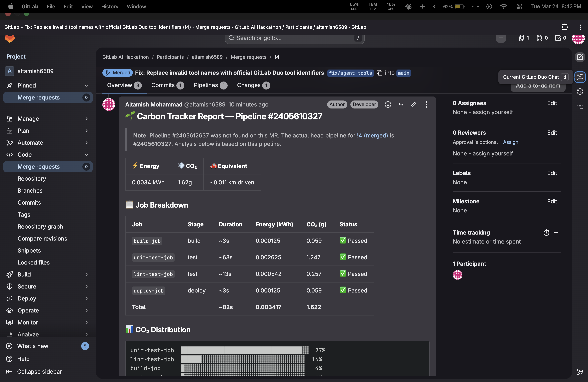588x382 pixels.
Task: Click the reply arrow icon on the comment
Action: [x=401, y=105]
